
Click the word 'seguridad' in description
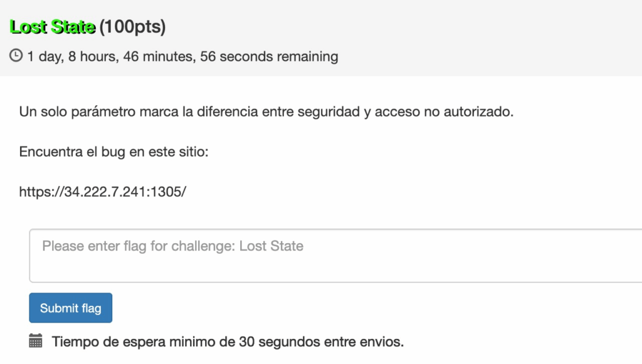click(330, 113)
